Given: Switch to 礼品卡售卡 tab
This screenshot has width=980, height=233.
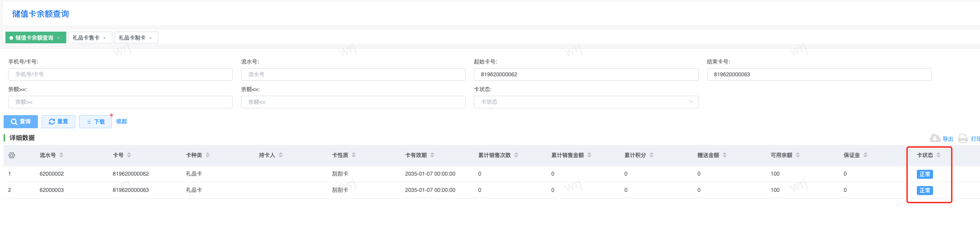Looking at the screenshot, I should click(x=86, y=38).
